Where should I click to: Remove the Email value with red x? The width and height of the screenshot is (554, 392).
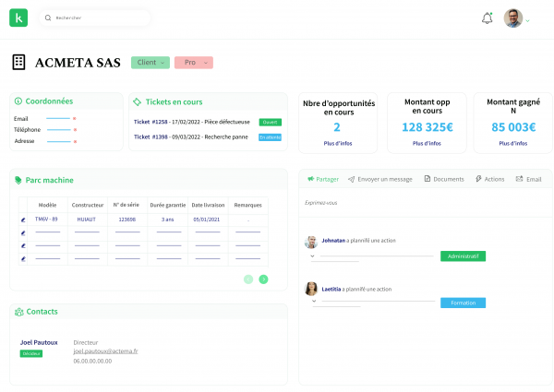coord(75,119)
